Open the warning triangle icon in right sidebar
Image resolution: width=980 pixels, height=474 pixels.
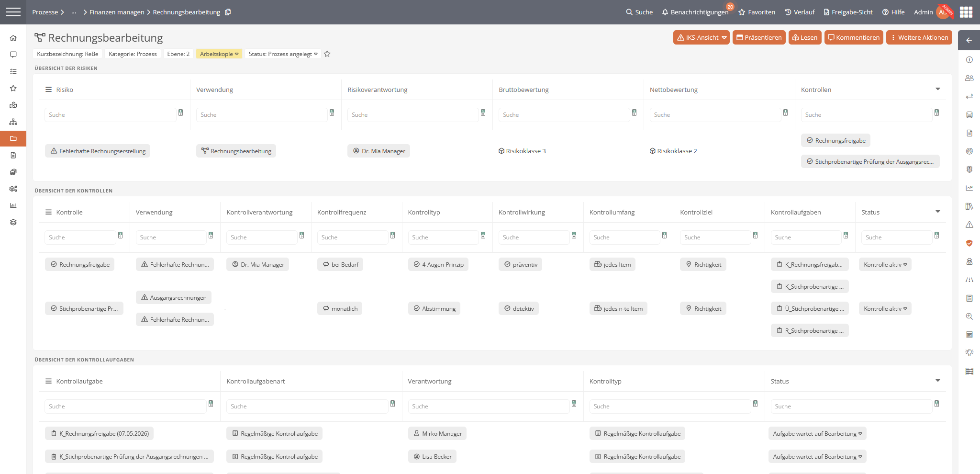point(969,225)
